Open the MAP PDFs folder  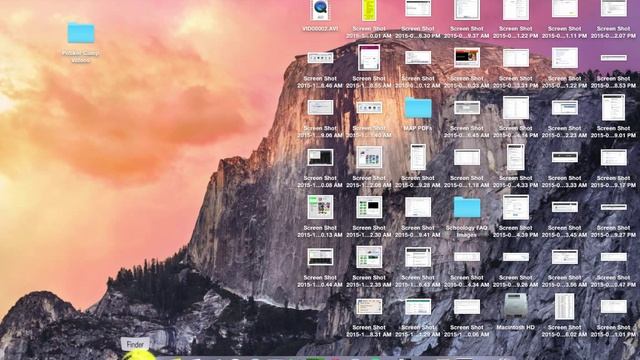418,108
